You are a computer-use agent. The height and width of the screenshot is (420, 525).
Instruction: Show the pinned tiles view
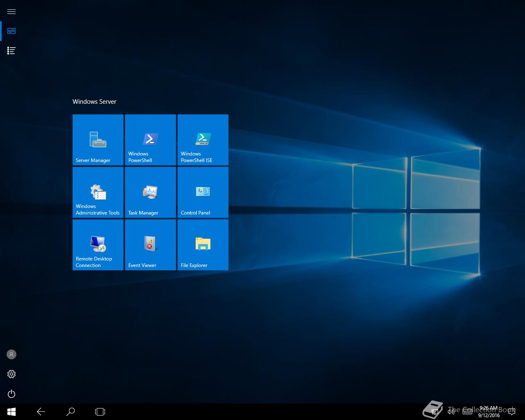(x=11, y=31)
